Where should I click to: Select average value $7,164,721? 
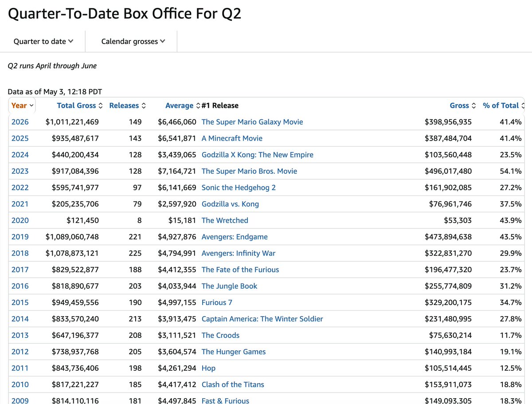pyautogui.click(x=177, y=171)
